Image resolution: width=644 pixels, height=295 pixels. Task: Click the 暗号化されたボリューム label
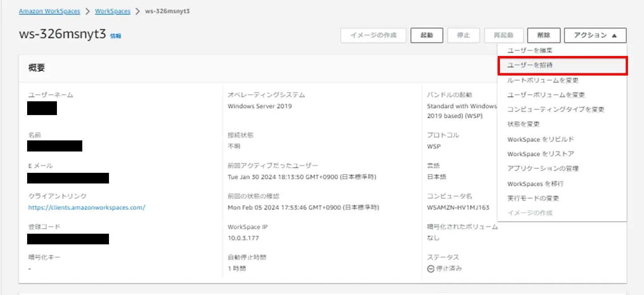pyautogui.click(x=463, y=227)
